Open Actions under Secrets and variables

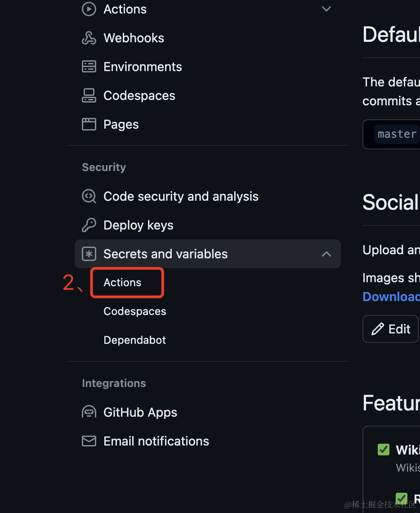pos(122,283)
